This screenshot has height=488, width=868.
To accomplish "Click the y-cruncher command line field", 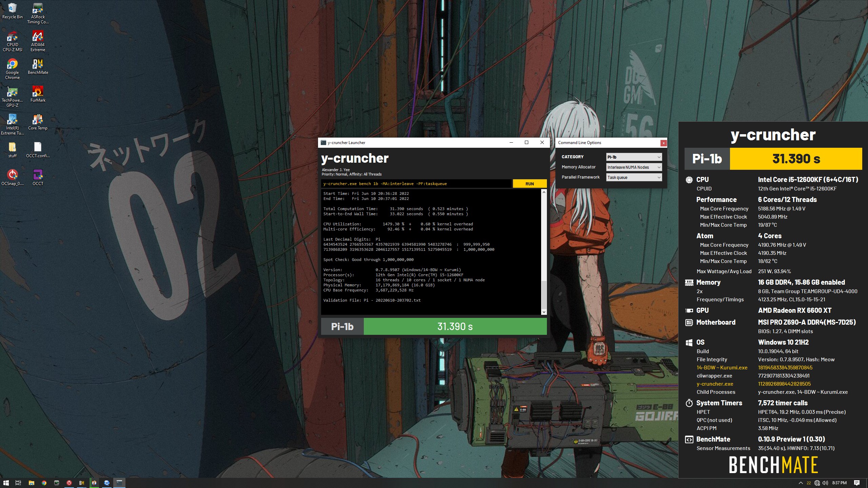I will [416, 184].
